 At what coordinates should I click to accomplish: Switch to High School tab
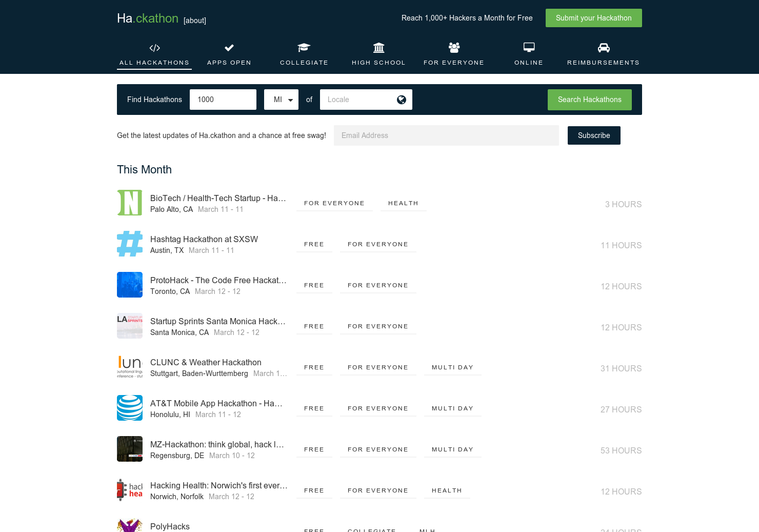378,55
